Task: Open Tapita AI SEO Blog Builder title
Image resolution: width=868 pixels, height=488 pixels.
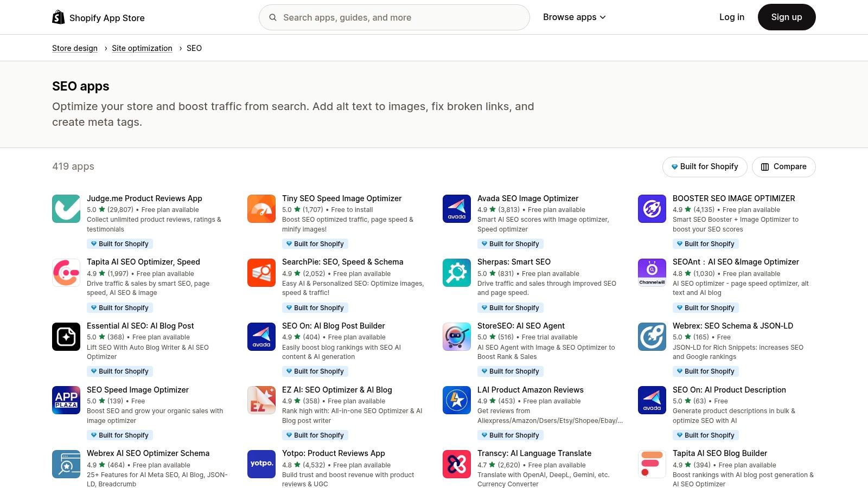Action: [x=720, y=453]
